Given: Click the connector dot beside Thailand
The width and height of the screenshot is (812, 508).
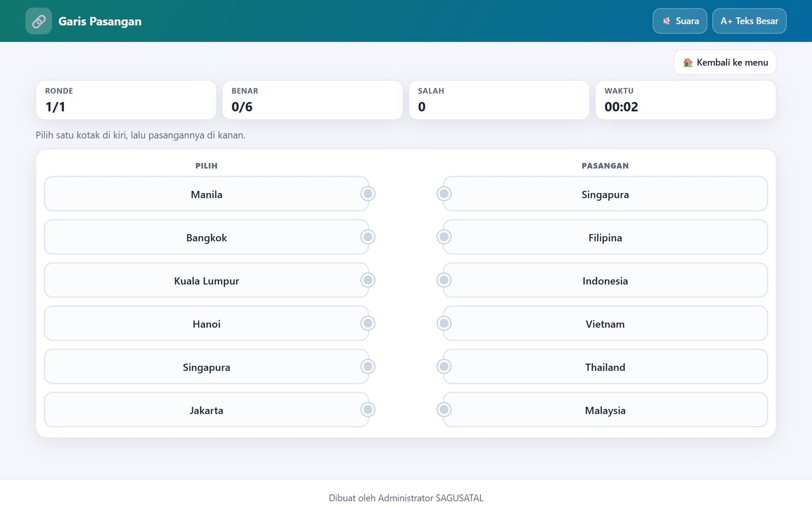Looking at the screenshot, I should (x=444, y=366).
